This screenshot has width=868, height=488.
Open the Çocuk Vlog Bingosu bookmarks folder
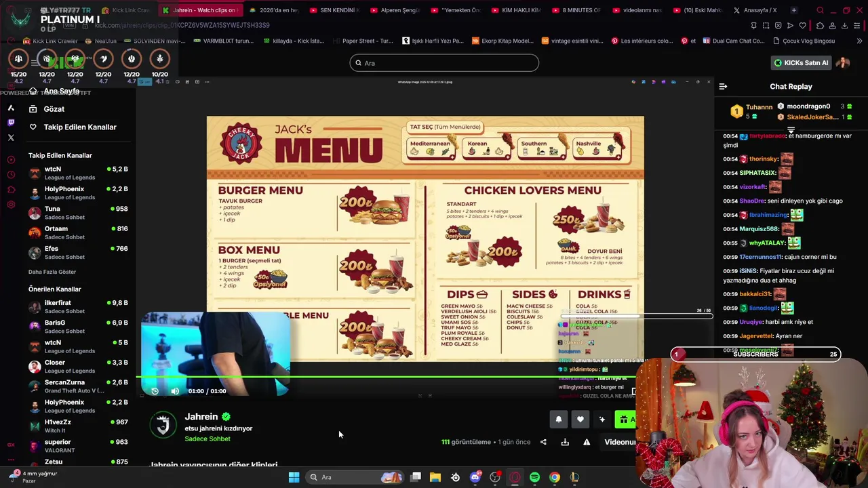804,41
